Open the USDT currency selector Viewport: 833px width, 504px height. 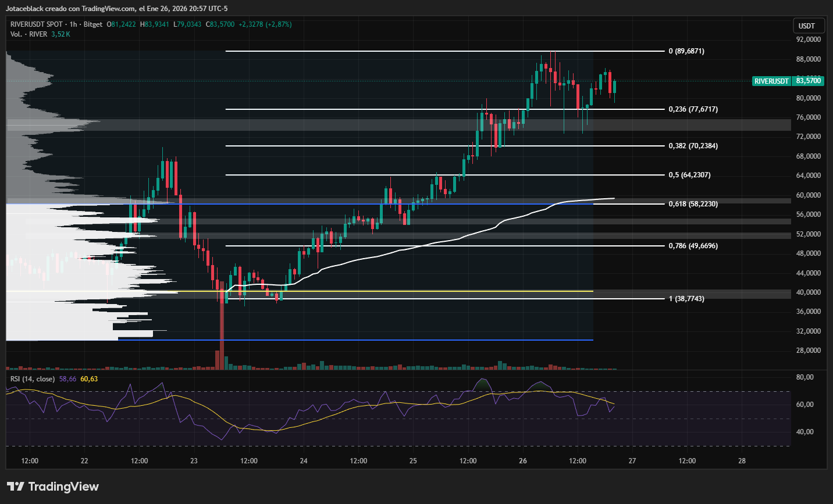pos(806,26)
